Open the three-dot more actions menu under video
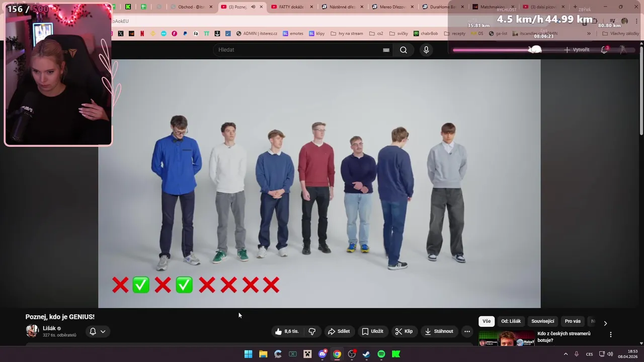 467,331
